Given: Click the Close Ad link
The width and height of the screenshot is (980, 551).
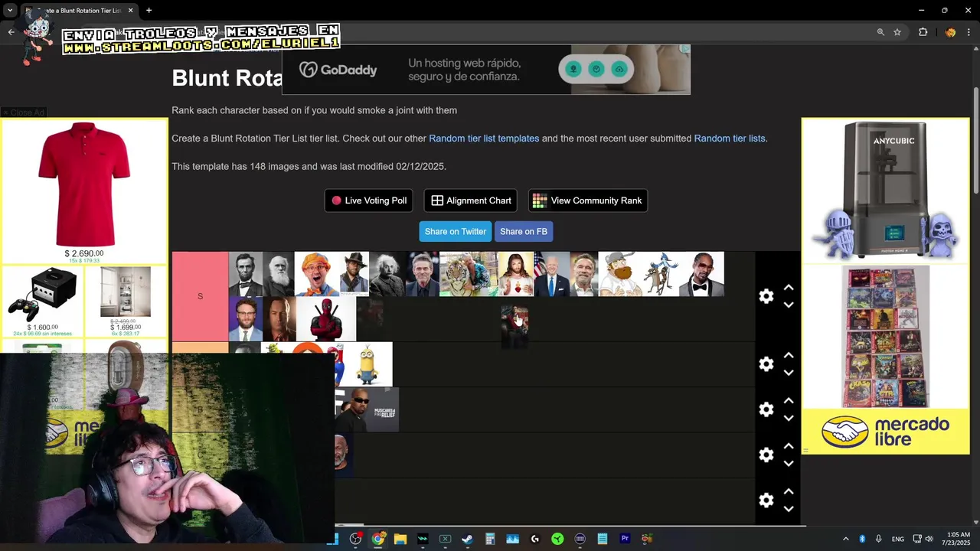Looking at the screenshot, I should 24,112.
